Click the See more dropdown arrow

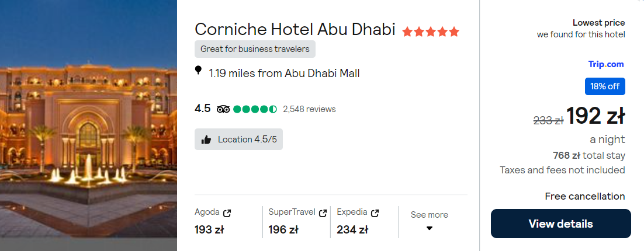pos(429,228)
